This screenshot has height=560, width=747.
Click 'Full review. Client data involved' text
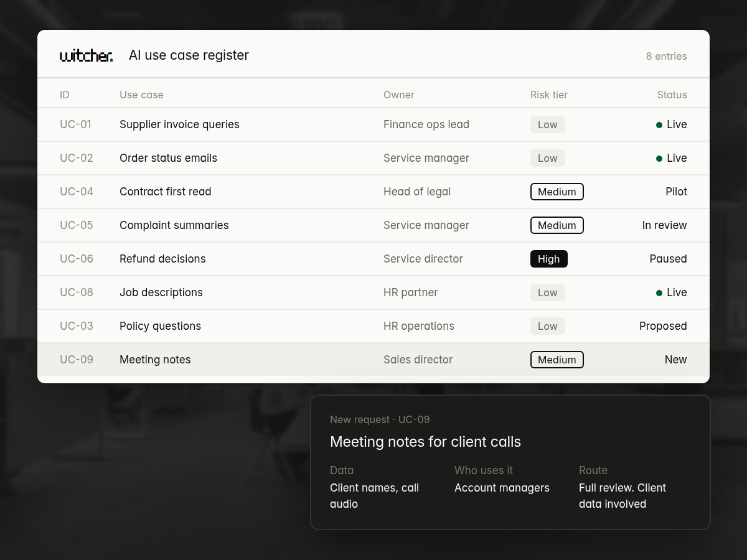pos(622,496)
